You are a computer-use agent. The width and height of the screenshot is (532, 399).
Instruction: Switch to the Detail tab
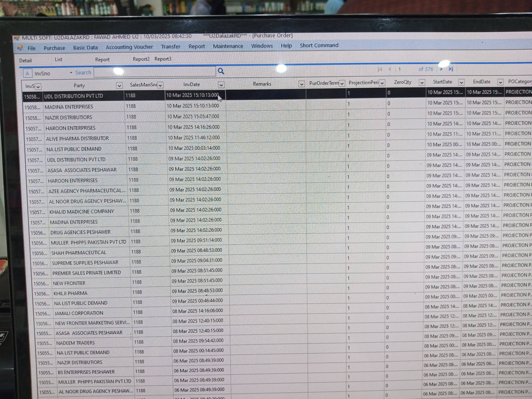pos(25,61)
